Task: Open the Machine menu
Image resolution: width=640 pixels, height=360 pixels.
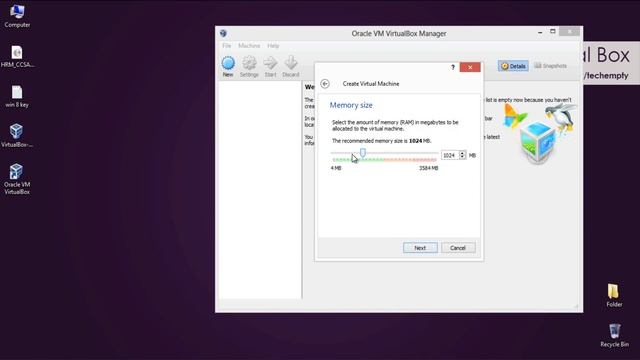Action: 249,46
